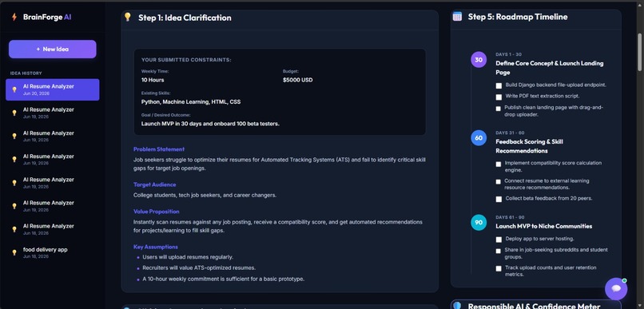Check 'Implement compatibility score calculation engine'
Image resolution: width=644 pixels, height=309 pixels.
pyautogui.click(x=499, y=164)
